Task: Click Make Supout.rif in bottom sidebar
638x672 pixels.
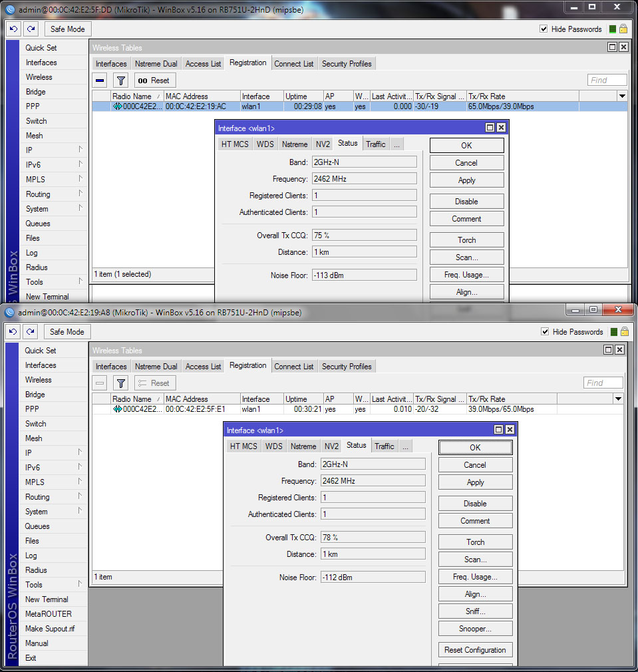Action: pos(50,628)
